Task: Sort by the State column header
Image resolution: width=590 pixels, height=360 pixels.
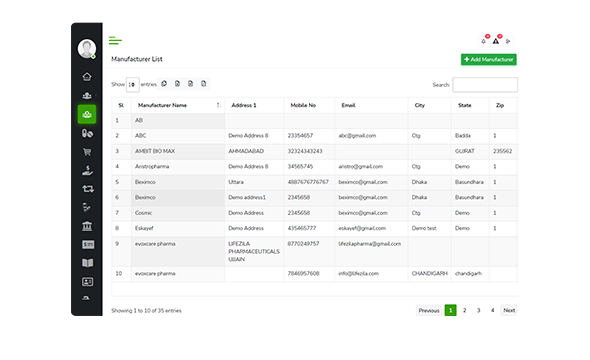Action: pyautogui.click(x=470, y=105)
